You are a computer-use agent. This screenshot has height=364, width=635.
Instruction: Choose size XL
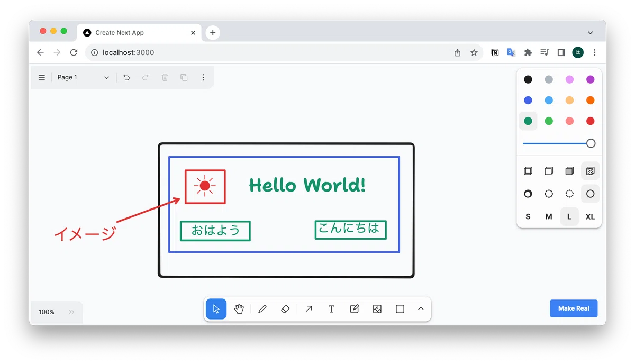click(591, 217)
